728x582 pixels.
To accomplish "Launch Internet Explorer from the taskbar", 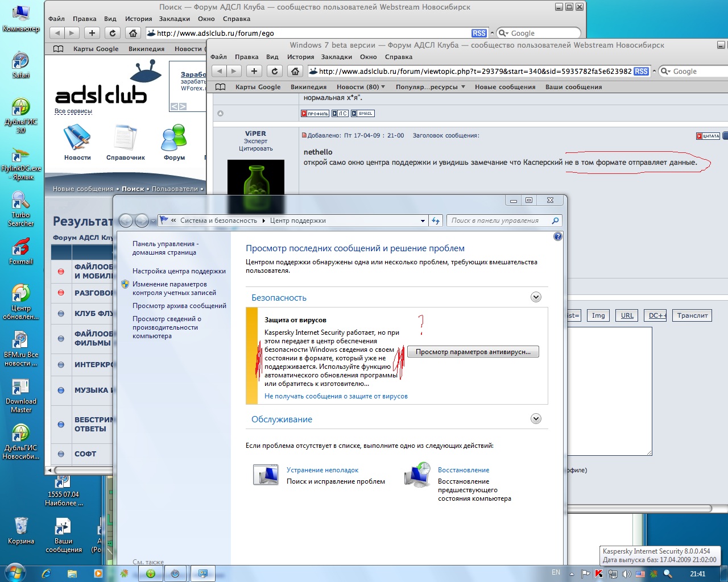I will point(46,573).
